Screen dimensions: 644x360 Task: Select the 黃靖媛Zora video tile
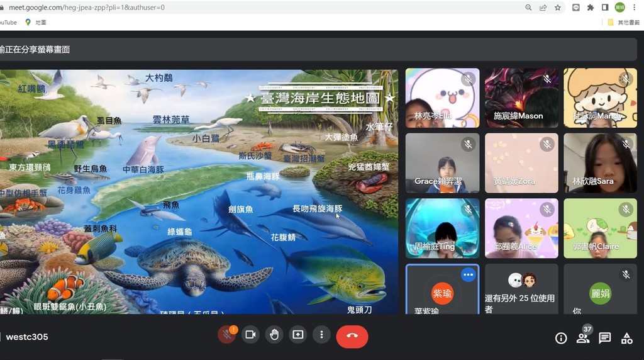521,163
